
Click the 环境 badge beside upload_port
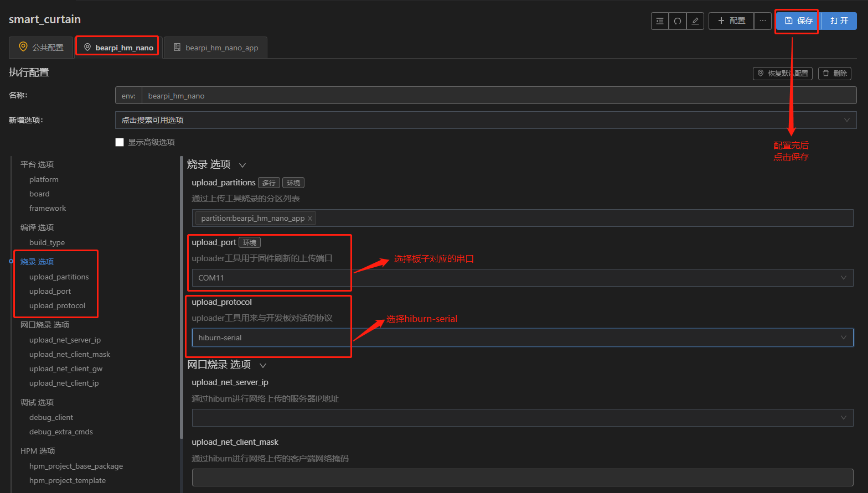pos(250,242)
